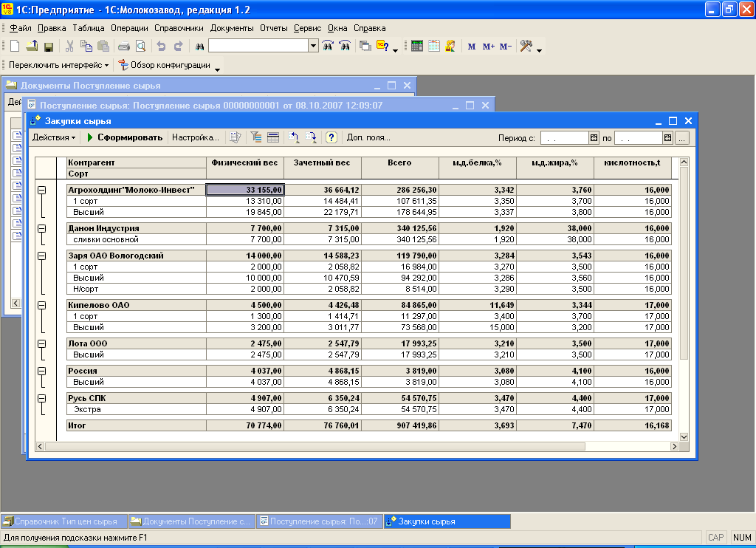Click the Print icon
The height and width of the screenshot is (548, 756).
124,47
